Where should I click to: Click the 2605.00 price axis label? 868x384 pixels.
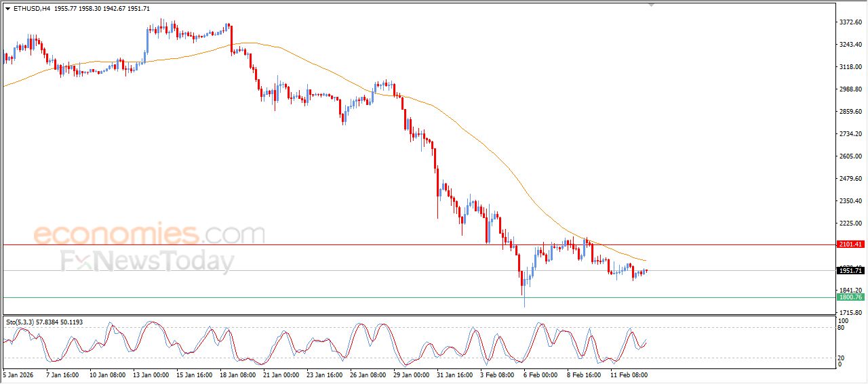click(x=850, y=156)
